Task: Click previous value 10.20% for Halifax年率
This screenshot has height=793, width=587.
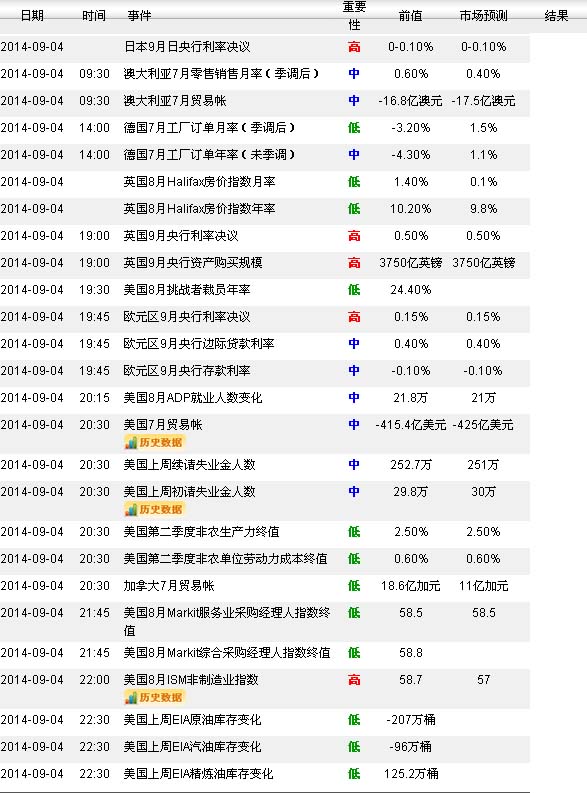Action: click(x=410, y=209)
